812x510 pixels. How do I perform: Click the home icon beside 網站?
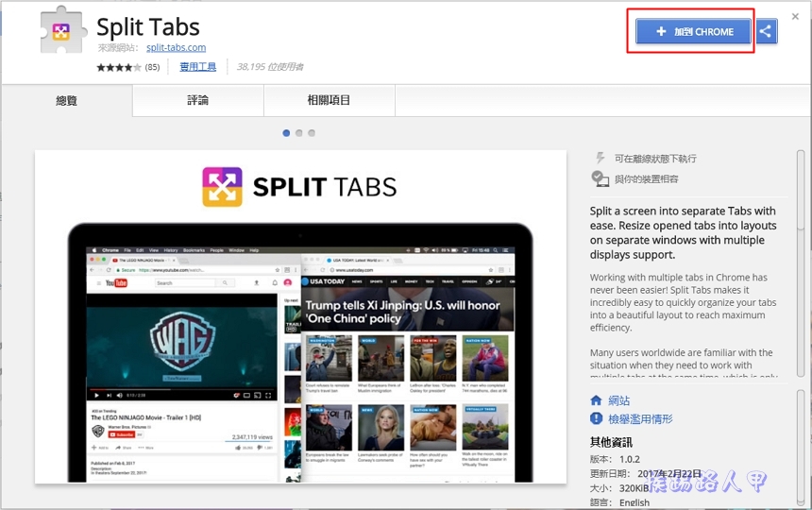[x=596, y=400]
